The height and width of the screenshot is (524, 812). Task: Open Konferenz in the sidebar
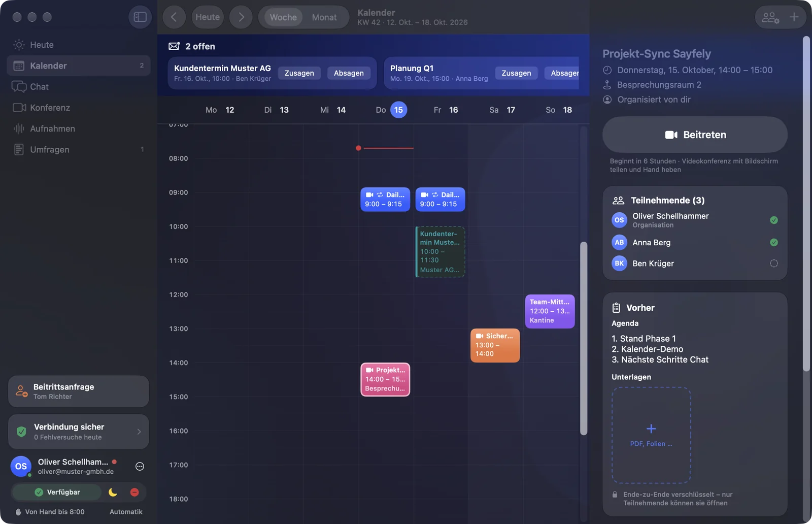pyautogui.click(x=79, y=108)
